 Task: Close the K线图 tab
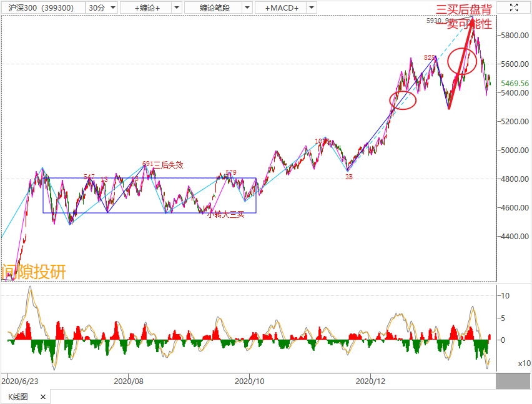click(42, 397)
